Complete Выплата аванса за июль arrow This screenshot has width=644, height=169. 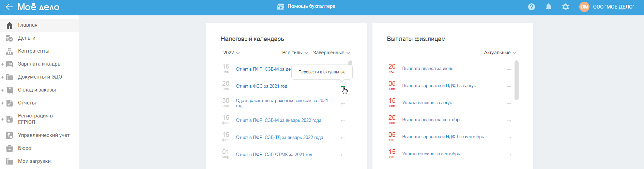(509, 69)
